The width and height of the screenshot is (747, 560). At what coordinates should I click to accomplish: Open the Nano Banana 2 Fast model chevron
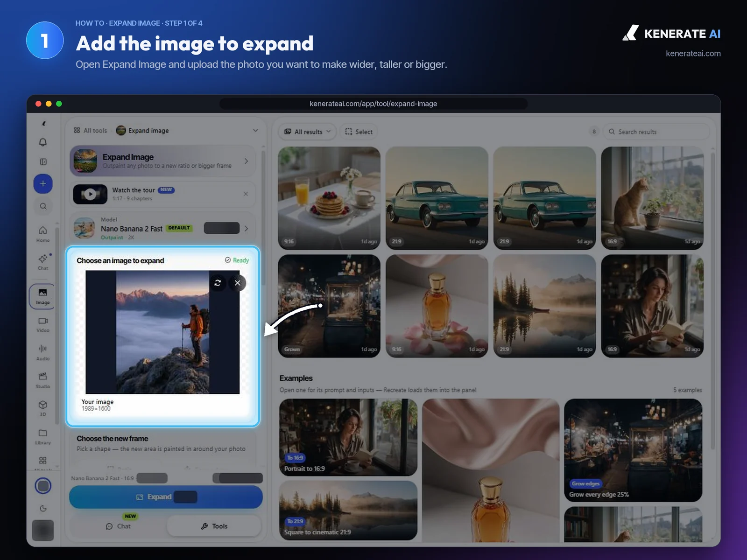246,228
